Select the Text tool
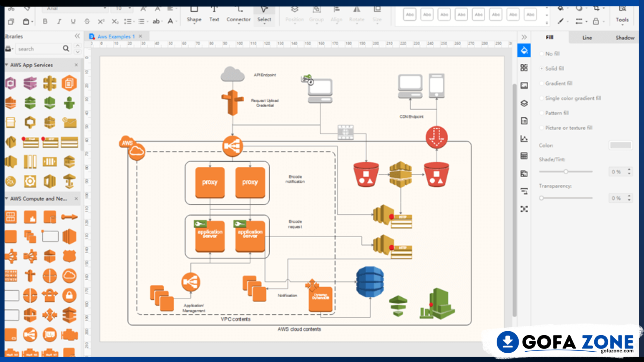 pyautogui.click(x=214, y=15)
